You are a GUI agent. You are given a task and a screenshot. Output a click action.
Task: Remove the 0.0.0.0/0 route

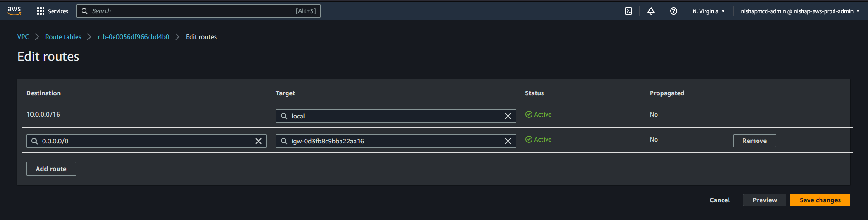tap(754, 141)
